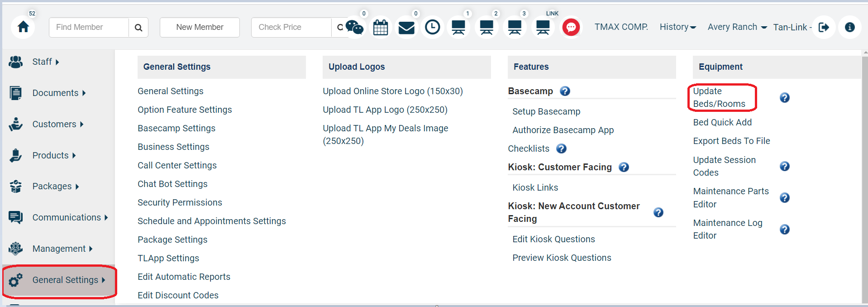Screen dimensions: 868x307
Task: Click the Staff people icon in sidebar
Action: pos(16,62)
